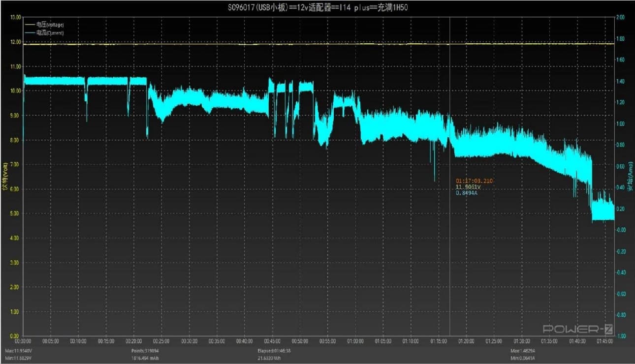This screenshot has width=635, height=364.
Task: Click the 01:00:00 time axis label
Action: tap(355, 340)
